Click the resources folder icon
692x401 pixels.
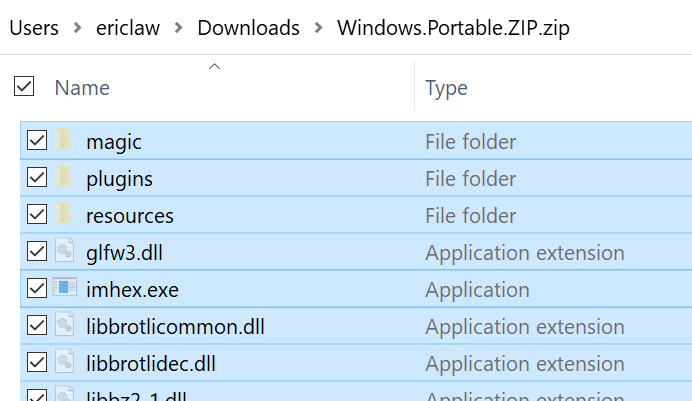click(x=64, y=214)
